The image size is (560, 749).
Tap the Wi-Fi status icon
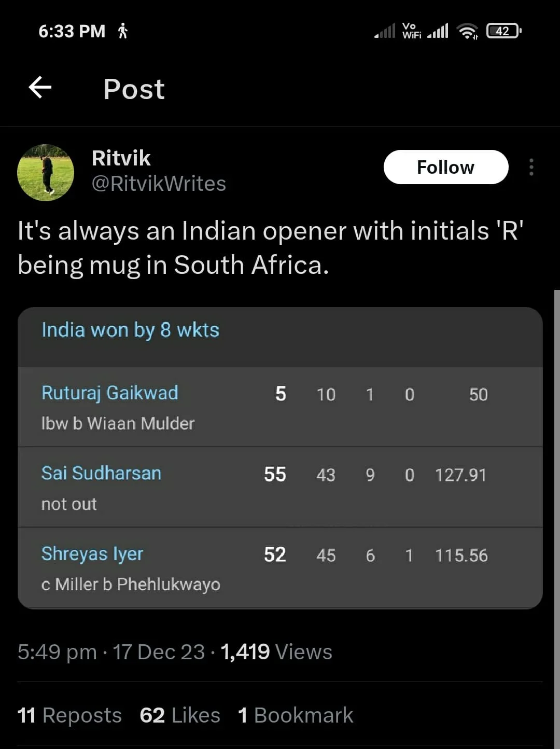pyautogui.click(x=467, y=31)
